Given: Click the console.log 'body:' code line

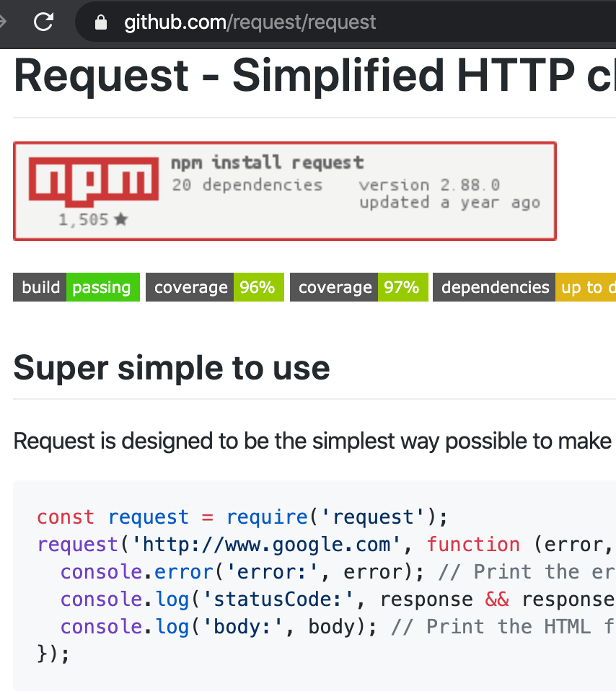Looking at the screenshot, I should click(x=338, y=627).
